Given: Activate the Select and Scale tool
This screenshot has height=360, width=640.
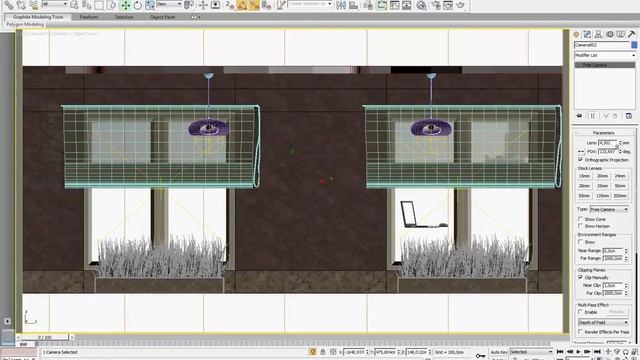Looking at the screenshot, I should (x=150, y=5).
